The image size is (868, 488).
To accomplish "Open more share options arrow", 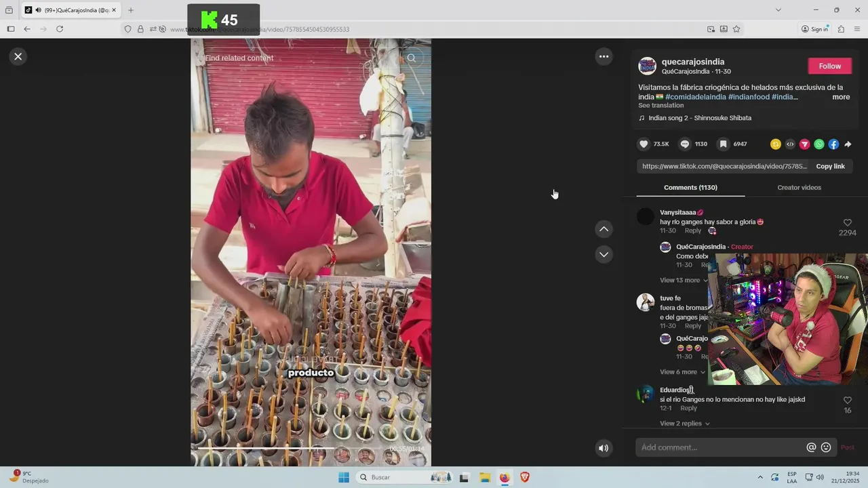I will (848, 144).
